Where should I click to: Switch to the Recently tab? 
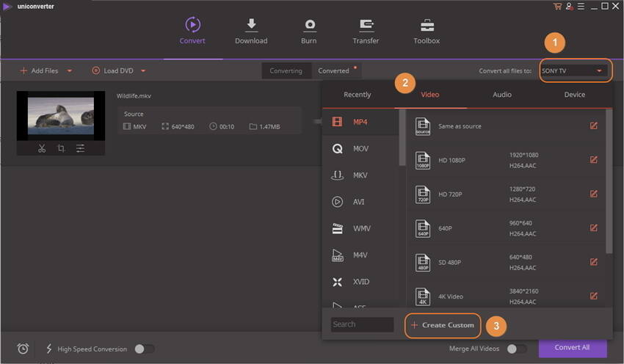coord(358,95)
